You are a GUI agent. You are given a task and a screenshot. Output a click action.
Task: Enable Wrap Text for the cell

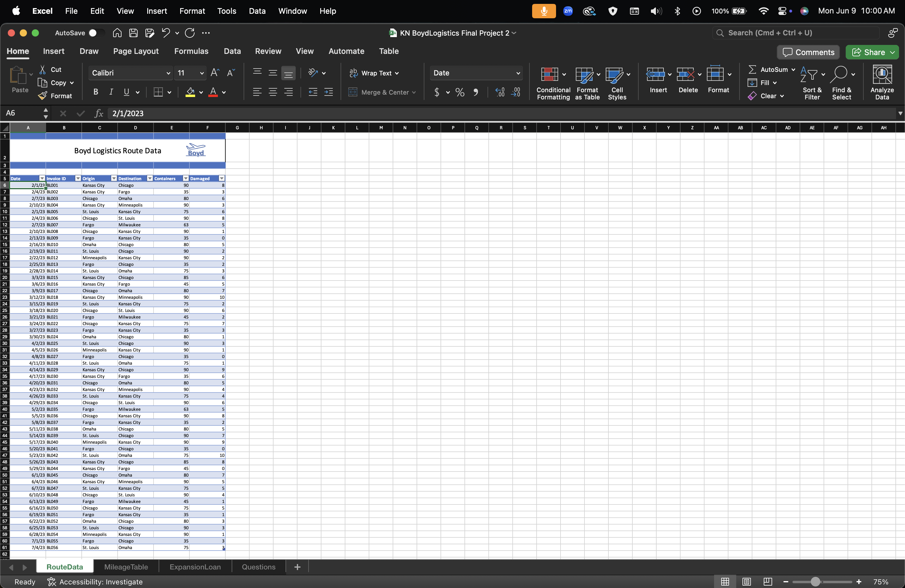point(375,73)
